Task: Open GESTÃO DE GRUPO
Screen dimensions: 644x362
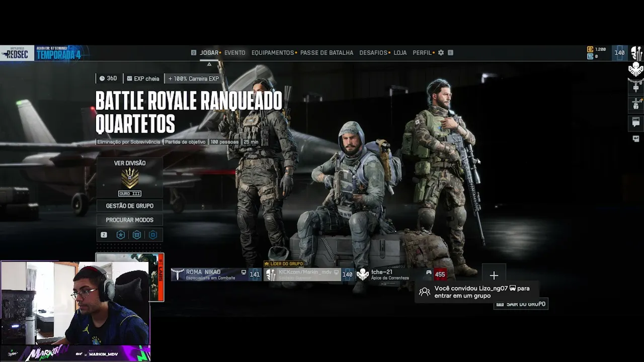Action: point(130,206)
